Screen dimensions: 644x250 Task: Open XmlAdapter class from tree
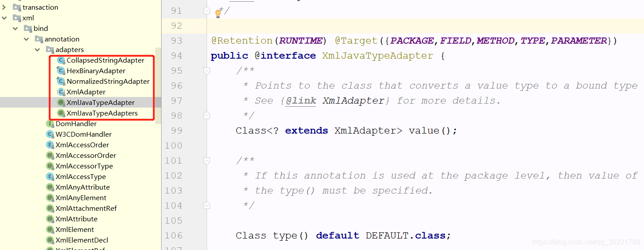[x=86, y=92]
